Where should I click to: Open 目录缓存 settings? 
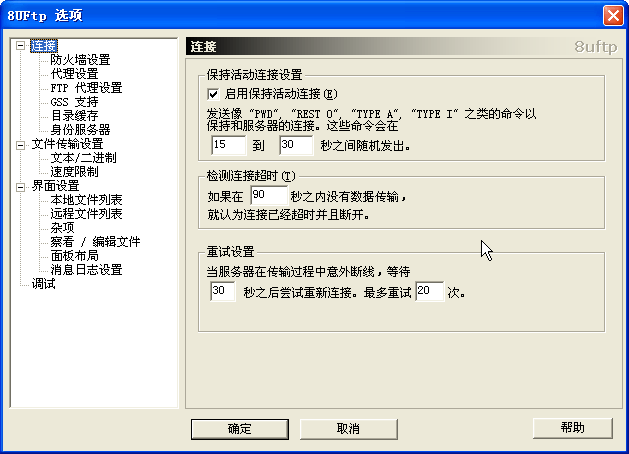(x=74, y=116)
